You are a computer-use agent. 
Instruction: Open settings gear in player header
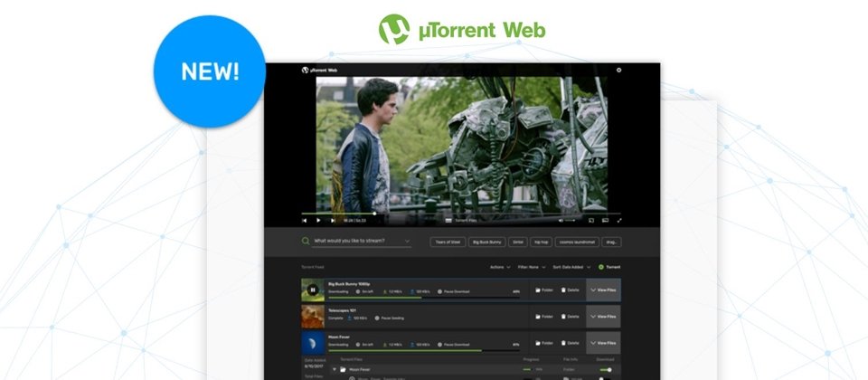(x=618, y=71)
